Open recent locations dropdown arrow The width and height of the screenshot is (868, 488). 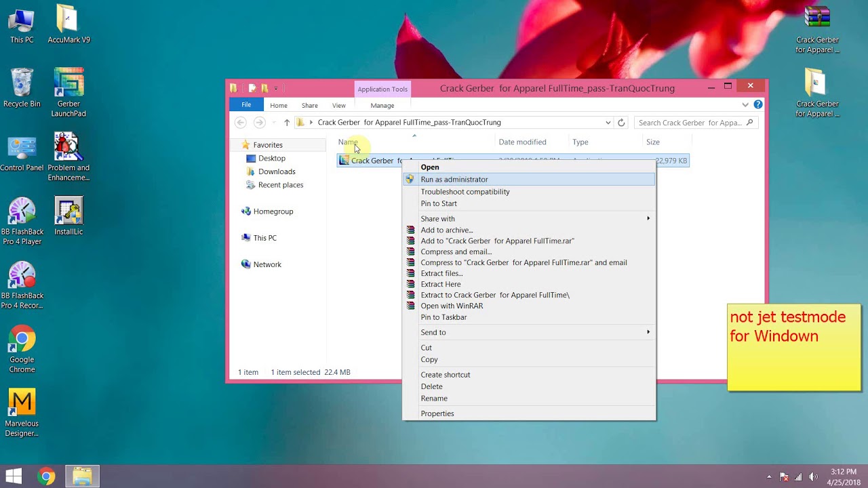click(274, 123)
